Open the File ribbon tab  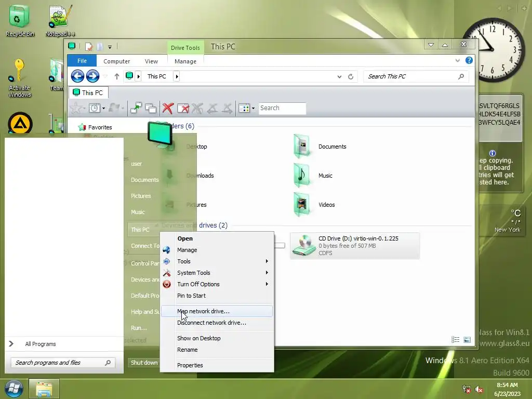pyautogui.click(x=82, y=61)
